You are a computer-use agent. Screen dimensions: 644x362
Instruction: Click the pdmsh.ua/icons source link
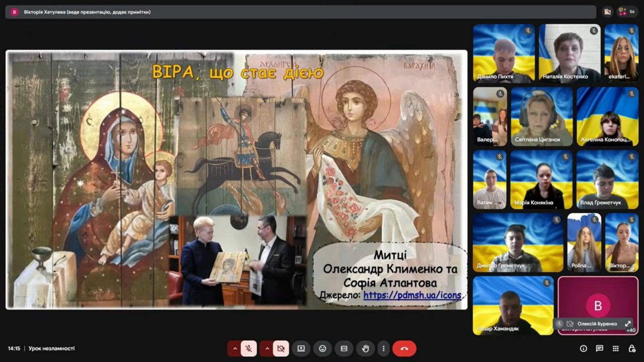412,295
